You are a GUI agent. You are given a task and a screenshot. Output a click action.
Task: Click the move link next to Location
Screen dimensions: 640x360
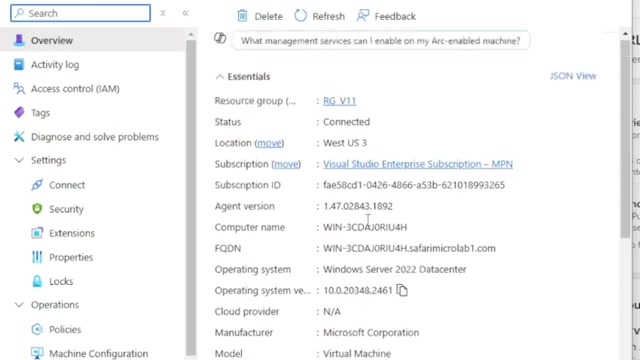pyautogui.click(x=269, y=143)
